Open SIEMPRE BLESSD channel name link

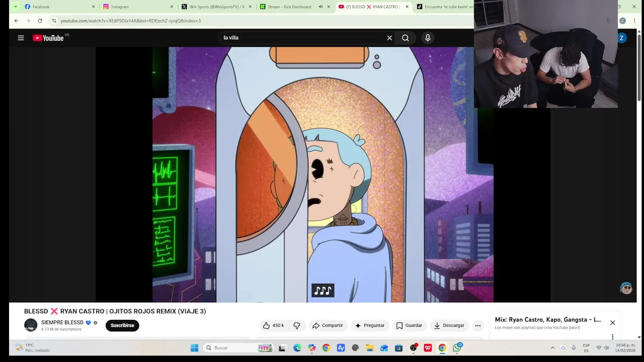[62, 323]
